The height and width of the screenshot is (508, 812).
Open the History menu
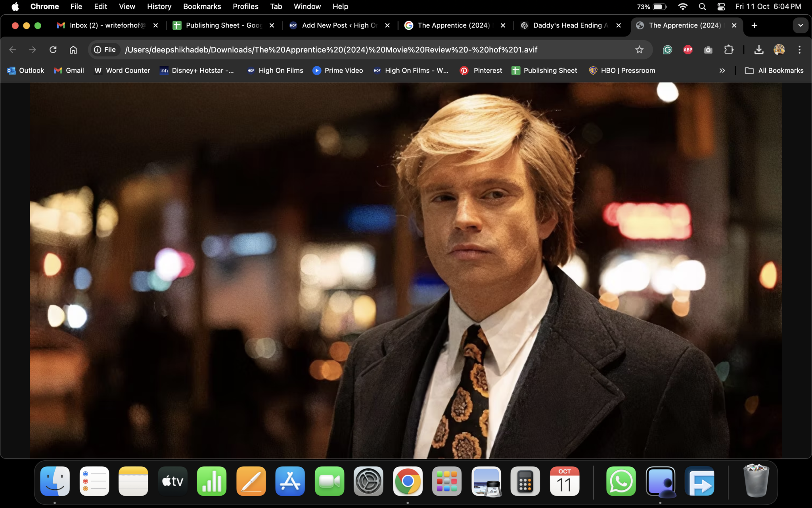159,6
